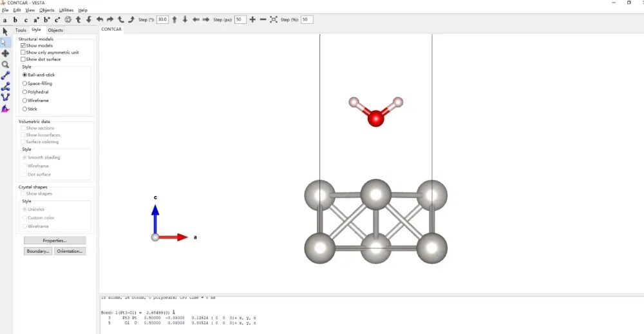Fit structure to screen icon

coord(274,20)
